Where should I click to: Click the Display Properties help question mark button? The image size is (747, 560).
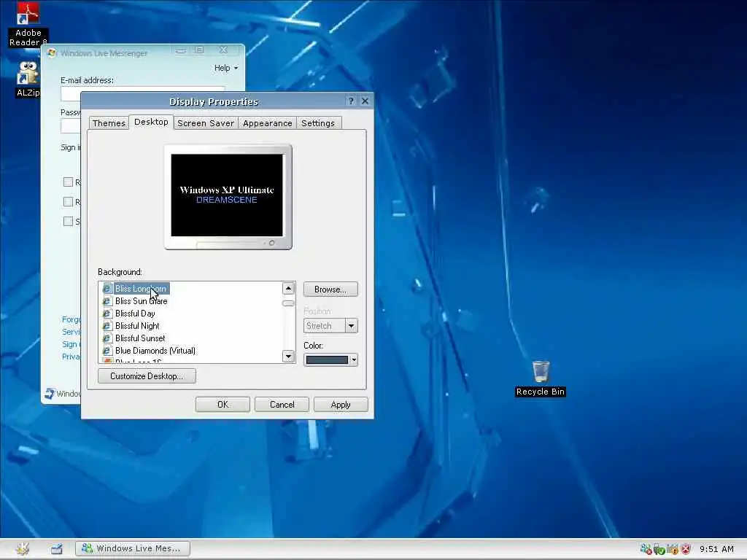[x=351, y=101]
